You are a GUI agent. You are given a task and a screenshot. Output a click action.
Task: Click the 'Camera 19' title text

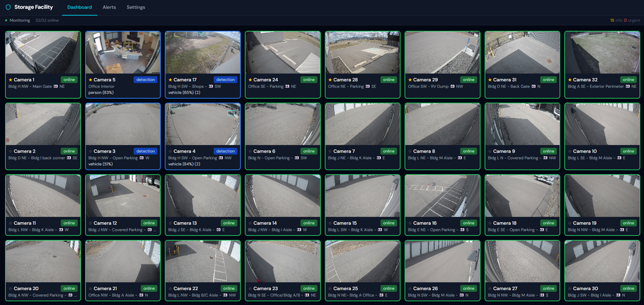point(585,223)
